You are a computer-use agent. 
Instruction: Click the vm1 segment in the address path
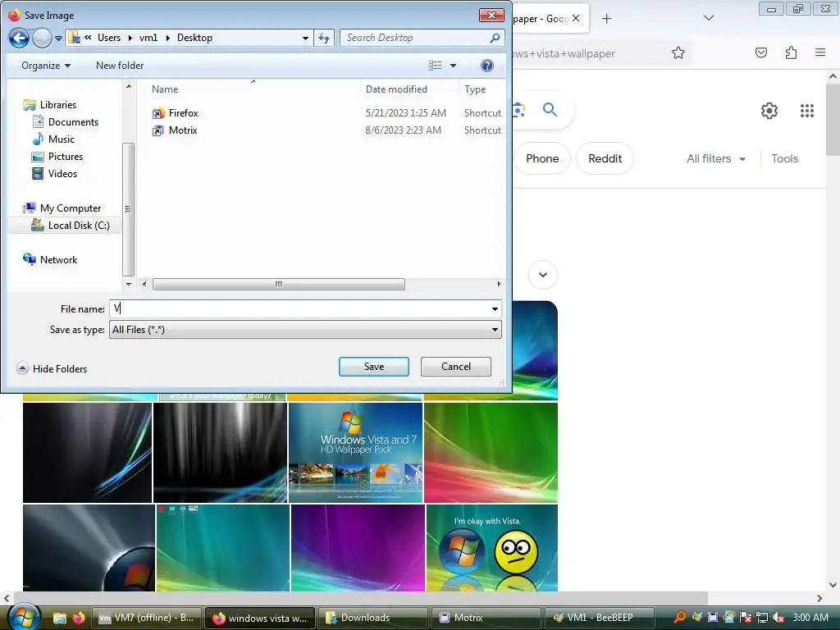click(x=148, y=38)
